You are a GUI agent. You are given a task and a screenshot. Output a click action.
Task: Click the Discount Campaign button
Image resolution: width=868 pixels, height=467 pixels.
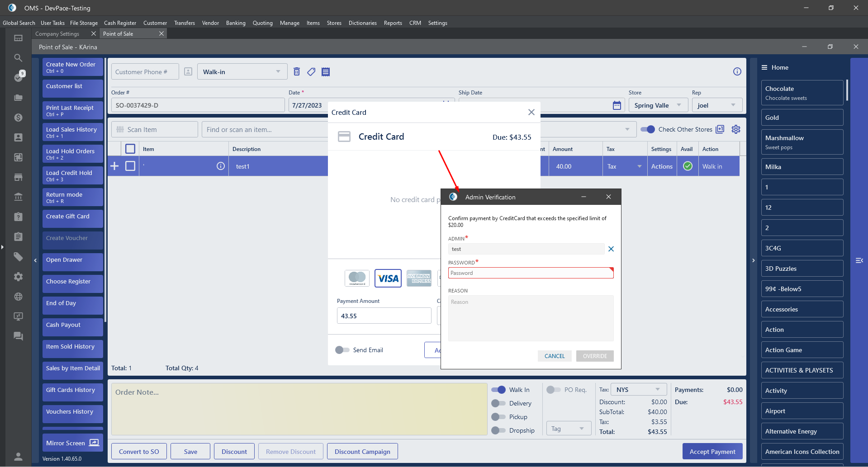tap(362, 452)
